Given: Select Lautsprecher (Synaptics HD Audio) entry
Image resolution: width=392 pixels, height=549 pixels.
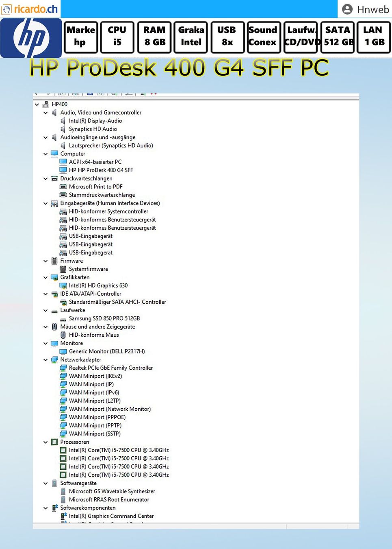Looking at the screenshot, I should [x=111, y=146].
